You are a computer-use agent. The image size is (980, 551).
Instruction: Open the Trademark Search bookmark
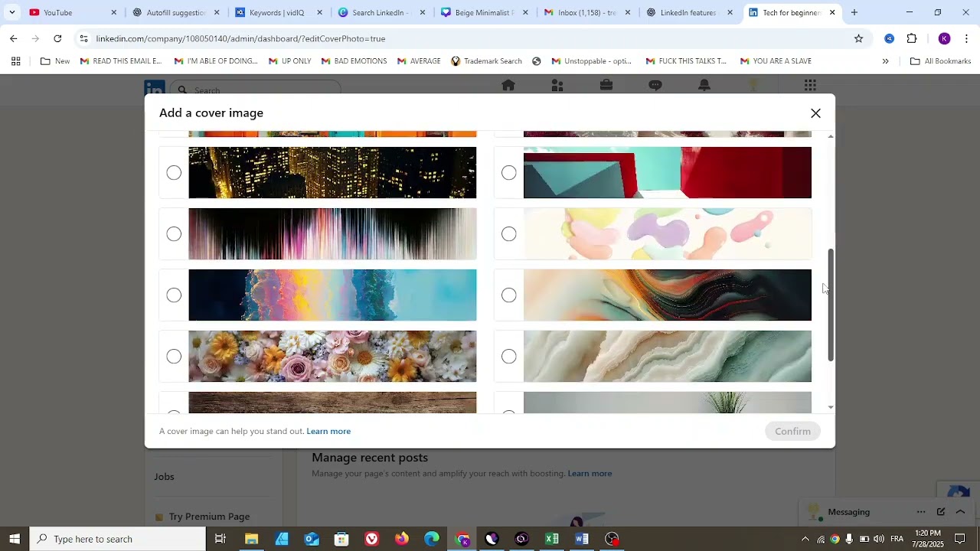[486, 61]
